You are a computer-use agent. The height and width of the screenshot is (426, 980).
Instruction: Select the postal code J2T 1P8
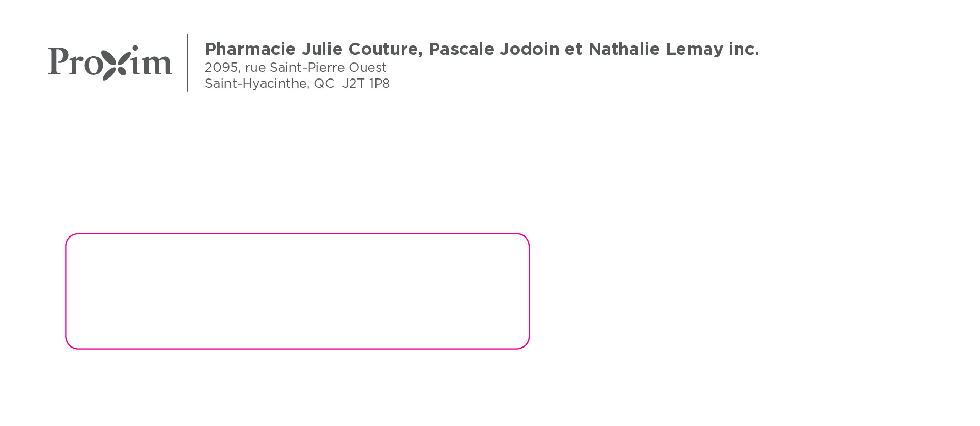point(366,84)
